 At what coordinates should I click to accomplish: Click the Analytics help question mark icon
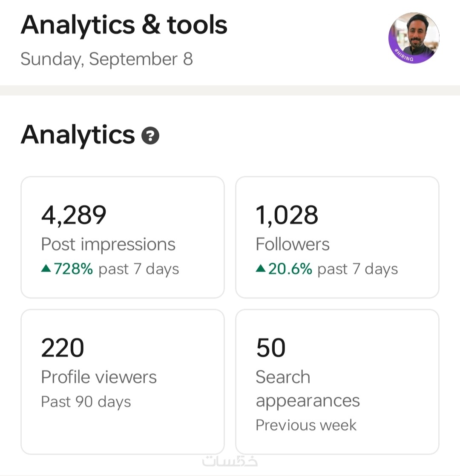[x=150, y=136]
